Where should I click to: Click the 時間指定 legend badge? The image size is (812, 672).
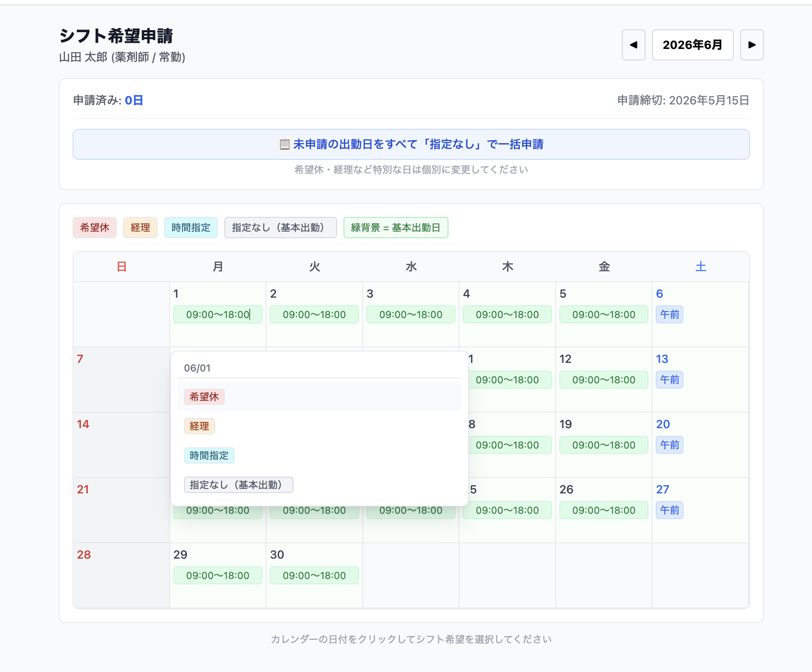(x=191, y=228)
